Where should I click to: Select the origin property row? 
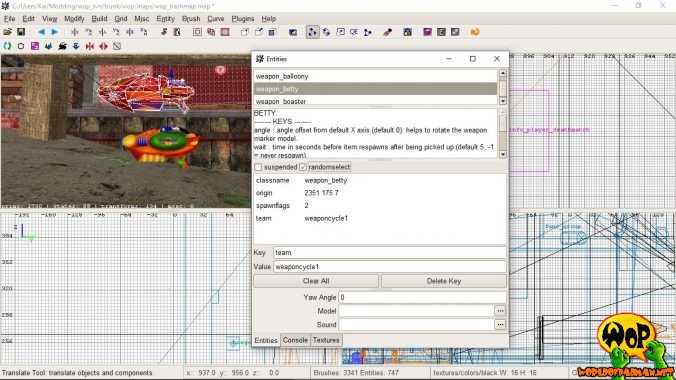pyautogui.click(x=379, y=193)
